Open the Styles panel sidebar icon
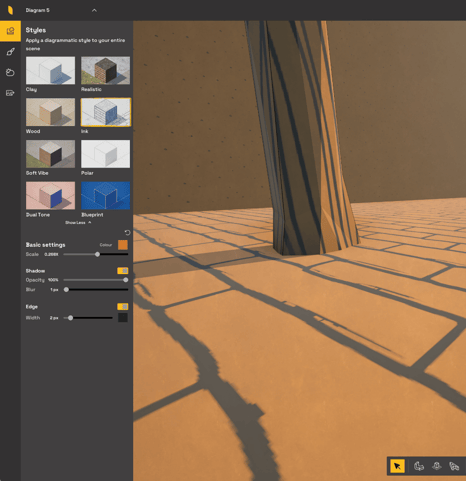The width and height of the screenshot is (466, 481). tap(10, 31)
